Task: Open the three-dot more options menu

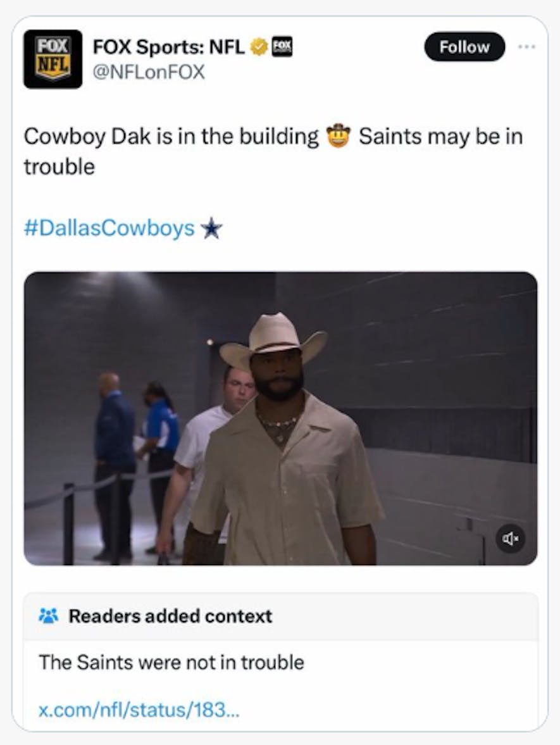Action: (526, 47)
